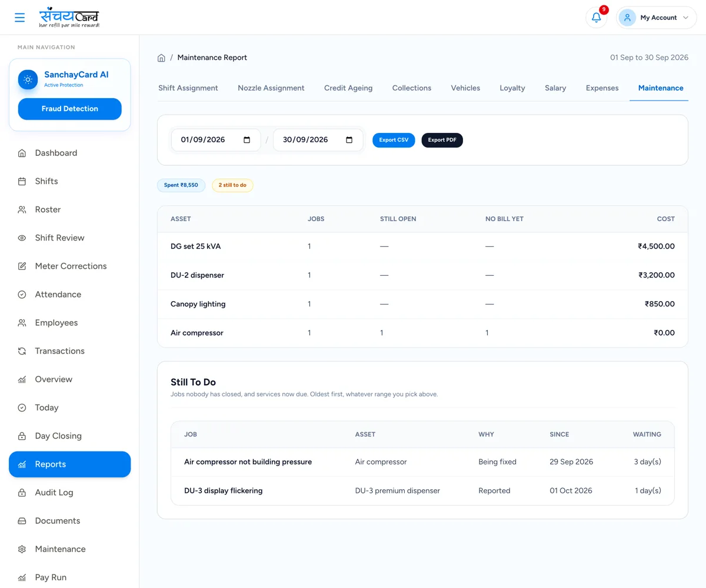Click the Meter Corrections edit icon

coord(22,266)
